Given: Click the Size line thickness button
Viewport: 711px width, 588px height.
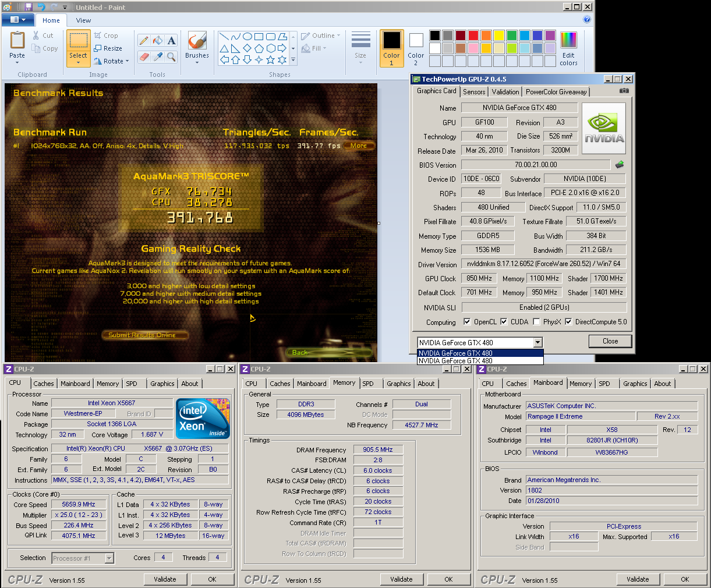Looking at the screenshot, I should coord(360,47).
